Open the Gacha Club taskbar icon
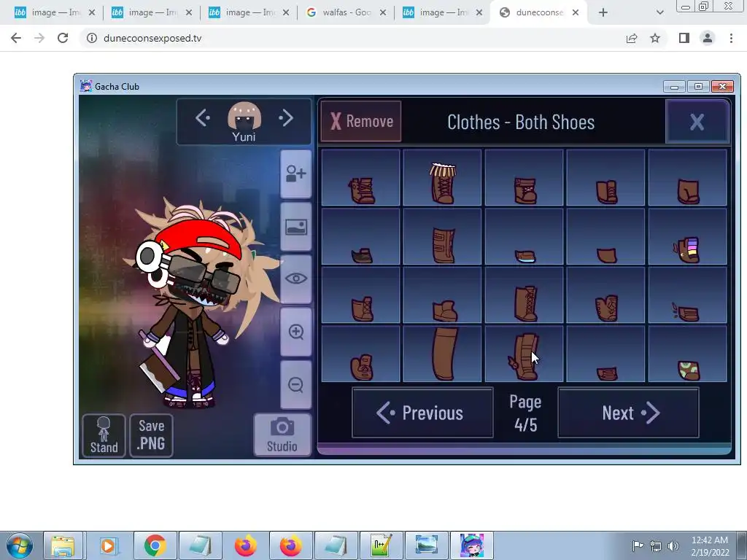Image resolution: width=747 pixels, height=560 pixels. (472, 545)
